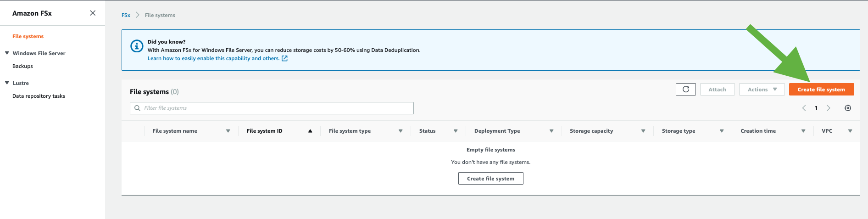Go to previous page of file systems
Screen dimensions: 868x219
point(804,108)
